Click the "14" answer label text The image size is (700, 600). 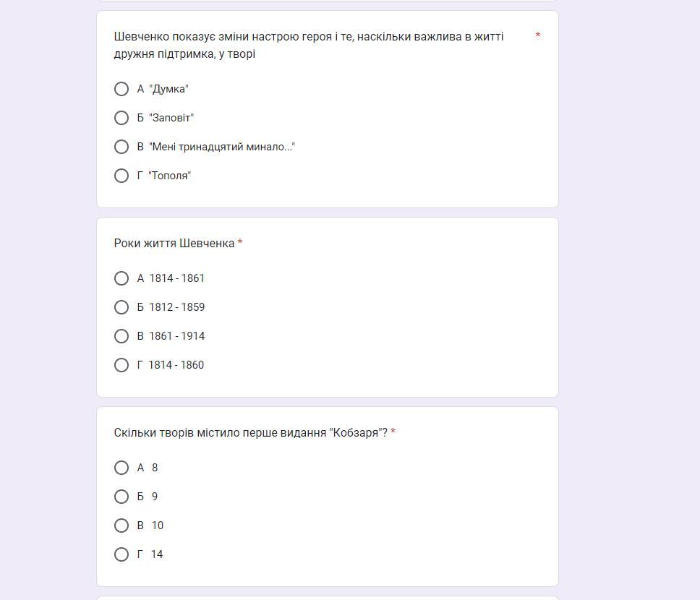click(x=157, y=554)
